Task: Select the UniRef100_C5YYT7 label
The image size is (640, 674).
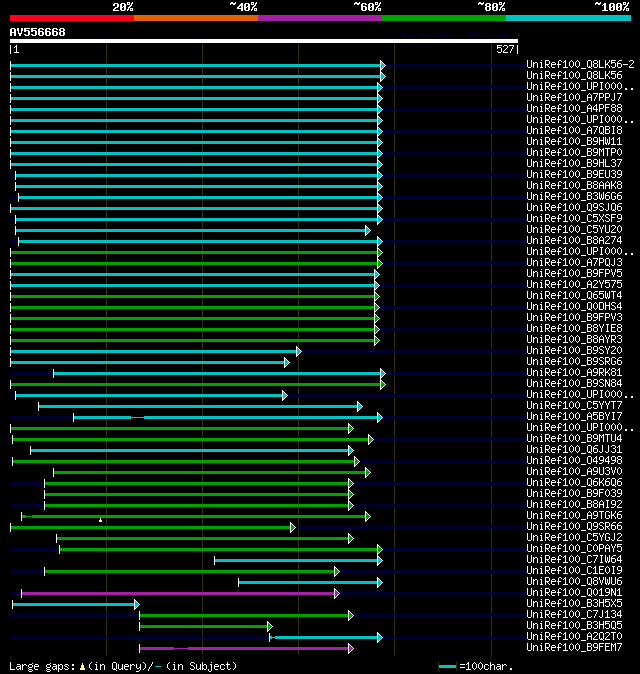Action: tap(574, 406)
